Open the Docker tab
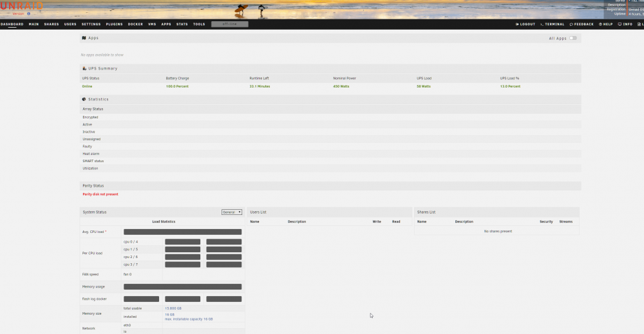Viewport: 644px width, 334px height. click(x=135, y=24)
